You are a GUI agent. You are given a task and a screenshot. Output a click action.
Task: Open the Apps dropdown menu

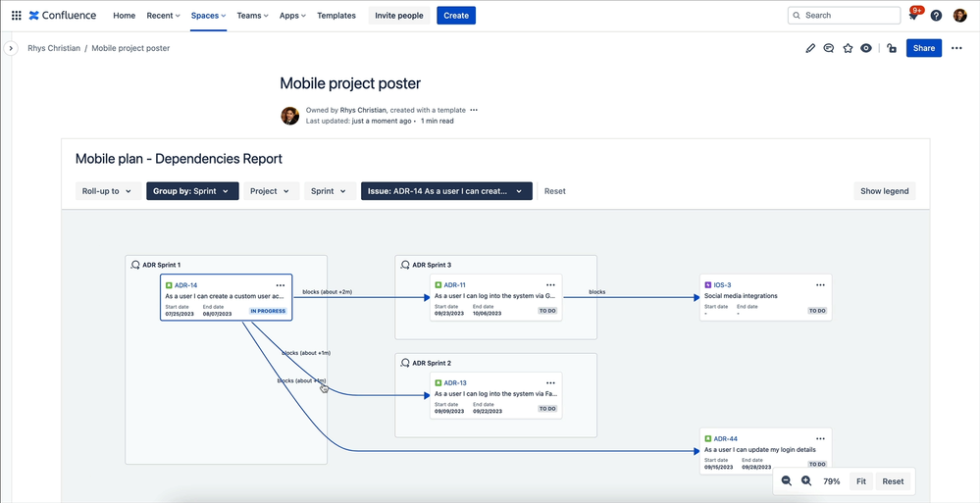[292, 16]
